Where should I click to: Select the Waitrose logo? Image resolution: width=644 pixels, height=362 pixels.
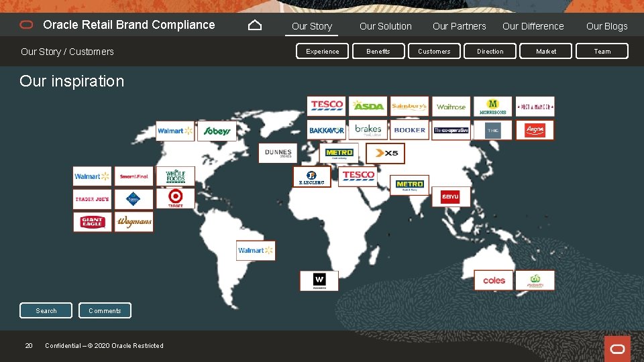pyautogui.click(x=451, y=107)
